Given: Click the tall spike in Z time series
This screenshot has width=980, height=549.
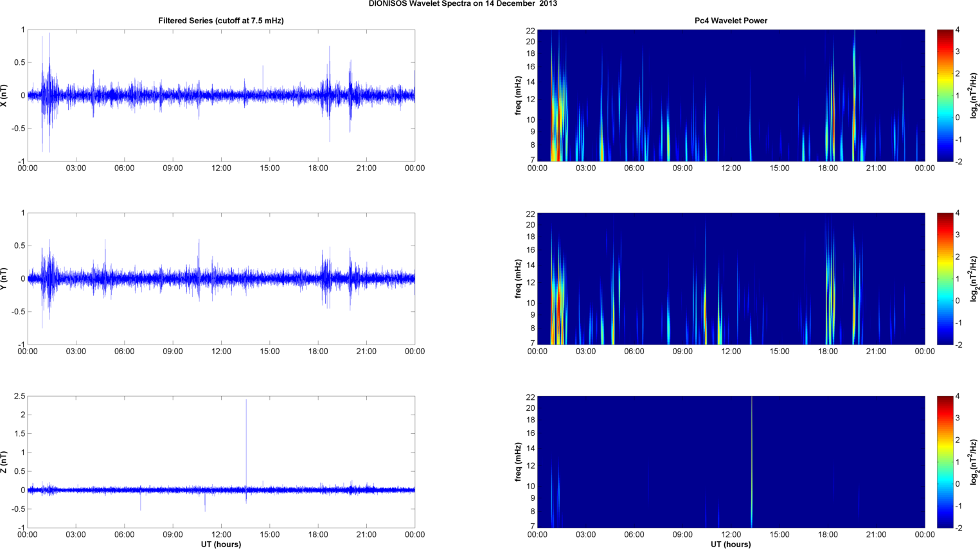Looking at the screenshot, I should tap(246, 437).
